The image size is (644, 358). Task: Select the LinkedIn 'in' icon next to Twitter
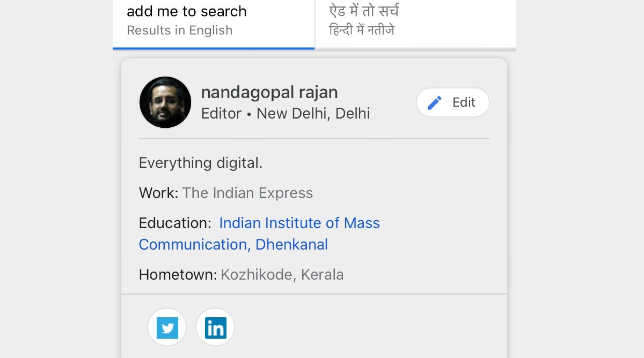tap(215, 327)
